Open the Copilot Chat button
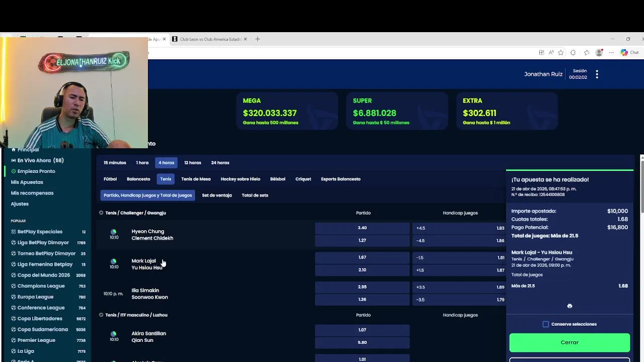The width and height of the screenshot is (644, 362). click(629, 52)
